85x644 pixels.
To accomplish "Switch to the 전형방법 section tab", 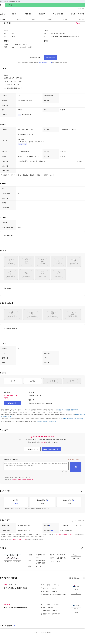I will pos(66,19).
